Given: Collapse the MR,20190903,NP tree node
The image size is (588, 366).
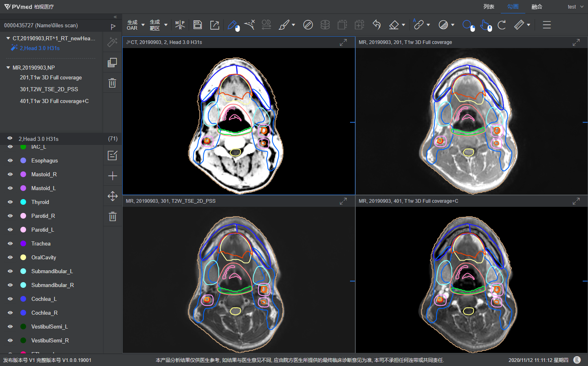Looking at the screenshot, I should click(x=8, y=68).
